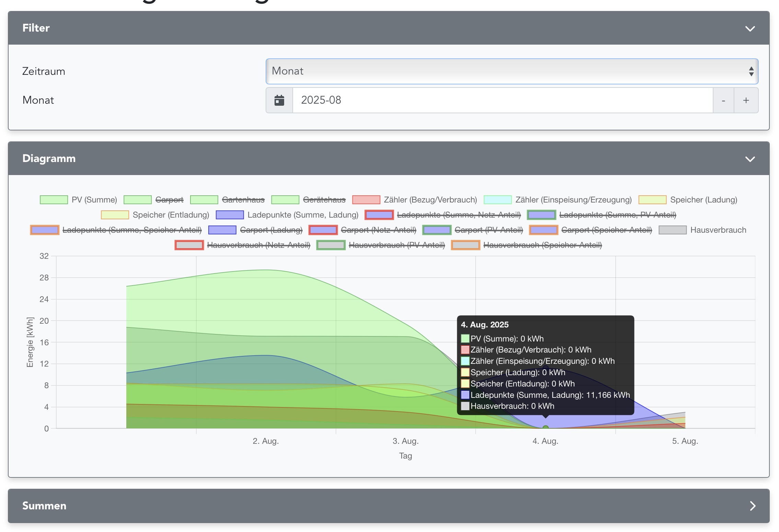
Task: Toggle PV (Summe) legend entry
Action: coord(94,200)
